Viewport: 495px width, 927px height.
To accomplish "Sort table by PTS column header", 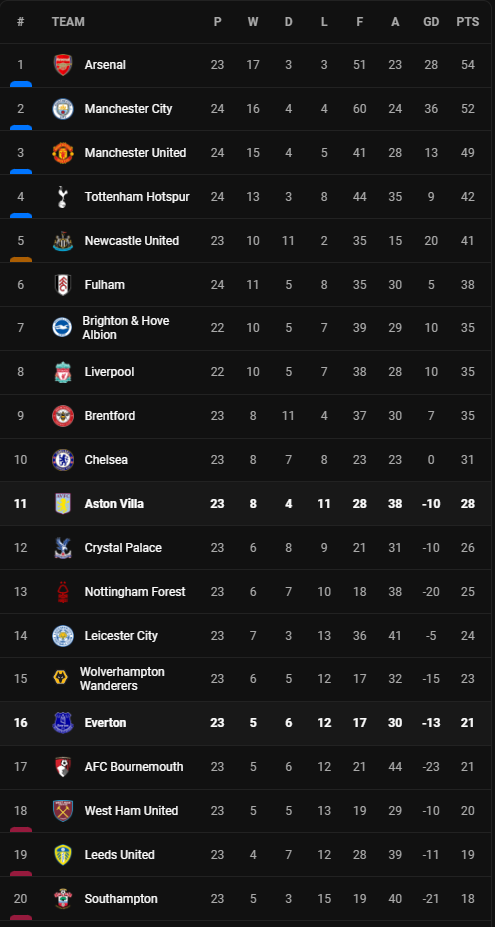I will pos(468,22).
